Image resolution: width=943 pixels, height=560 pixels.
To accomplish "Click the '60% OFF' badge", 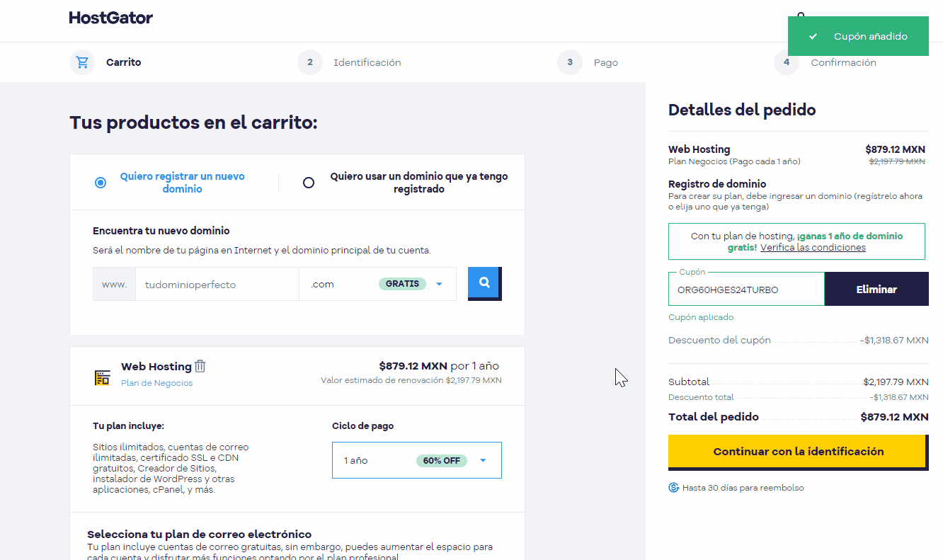I will click(442, 460).
